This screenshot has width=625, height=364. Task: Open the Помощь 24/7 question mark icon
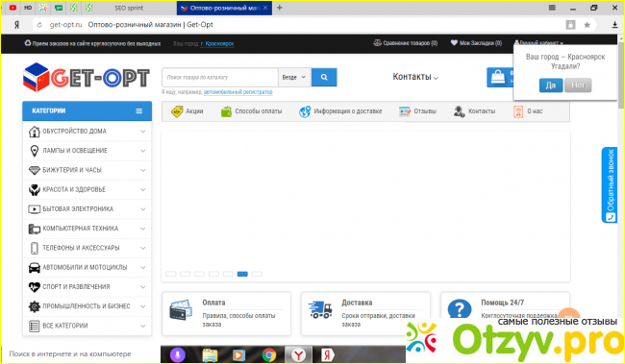460,309
